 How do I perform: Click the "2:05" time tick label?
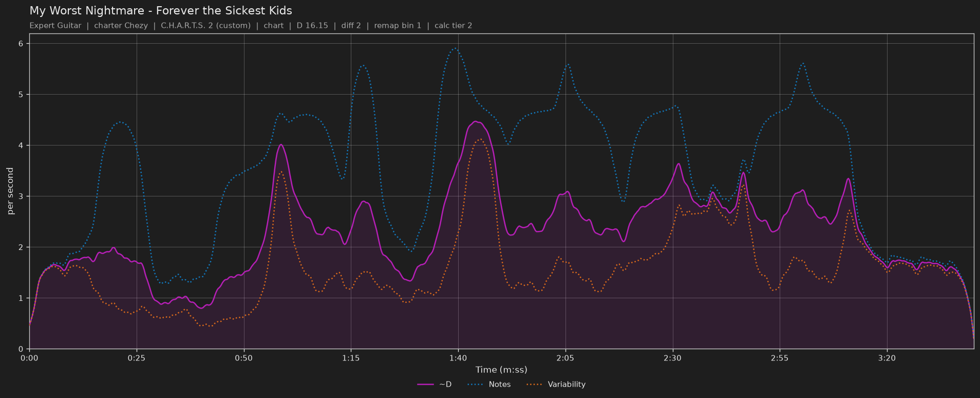pos(566,358)
